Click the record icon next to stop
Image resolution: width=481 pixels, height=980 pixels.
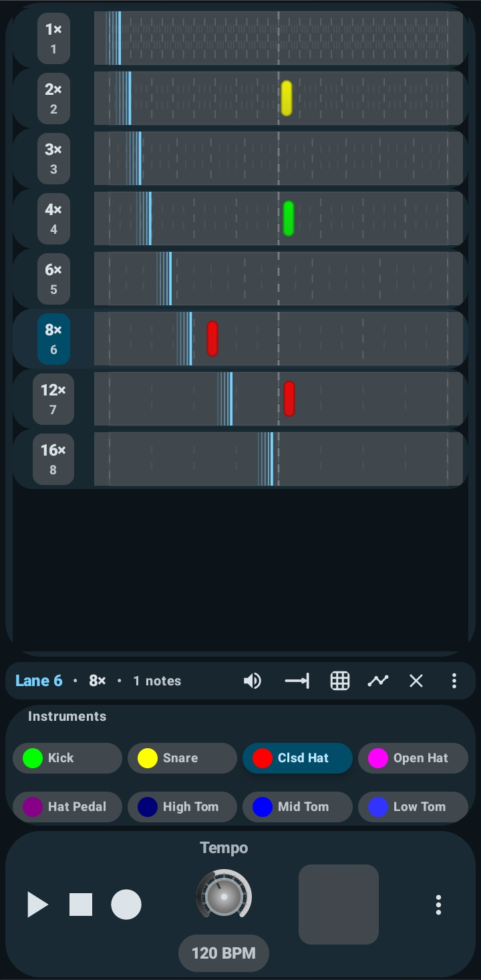(x=126, y=905)
